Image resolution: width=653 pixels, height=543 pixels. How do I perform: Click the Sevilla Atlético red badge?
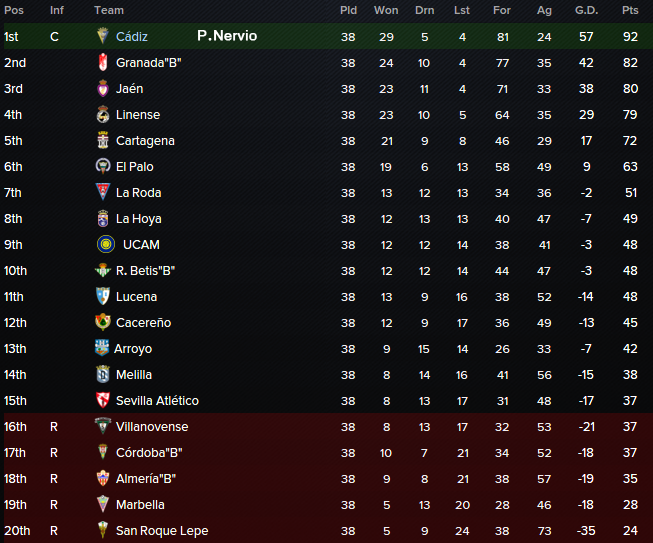tap(102, 400)
